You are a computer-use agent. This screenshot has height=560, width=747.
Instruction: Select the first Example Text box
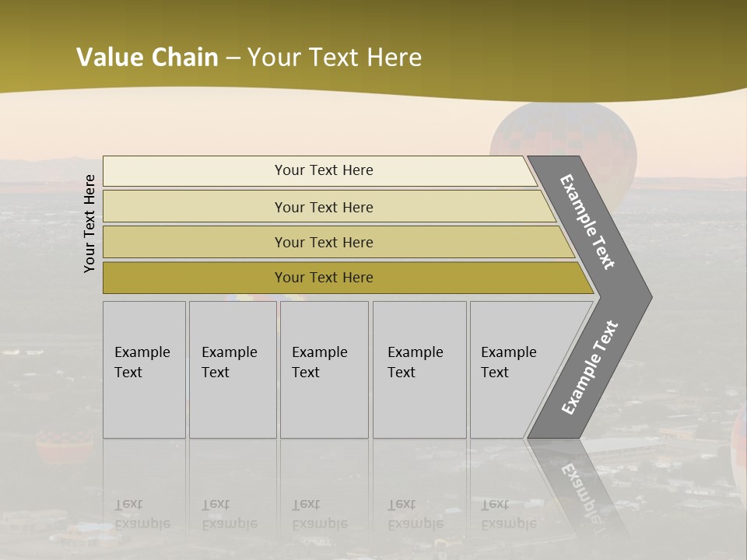point(144,369)
